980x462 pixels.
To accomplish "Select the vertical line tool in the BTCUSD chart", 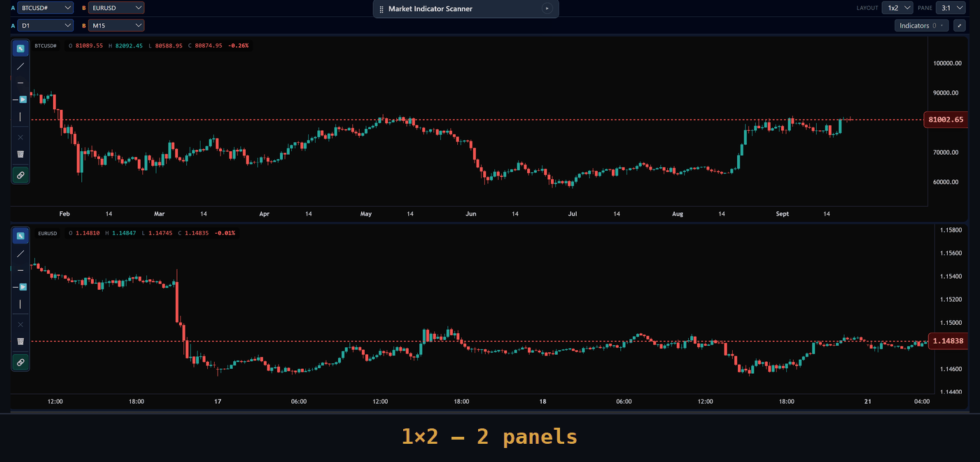I will tap(20, 117).
